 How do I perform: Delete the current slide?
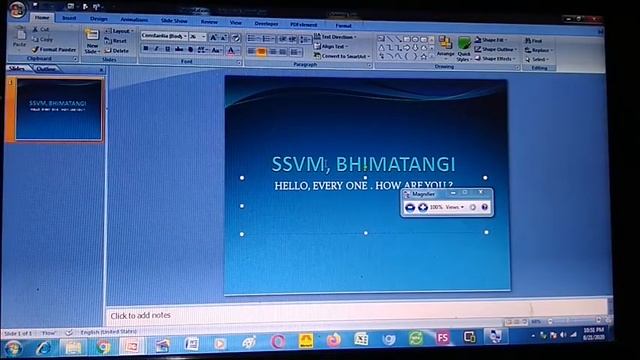(117, 51)
